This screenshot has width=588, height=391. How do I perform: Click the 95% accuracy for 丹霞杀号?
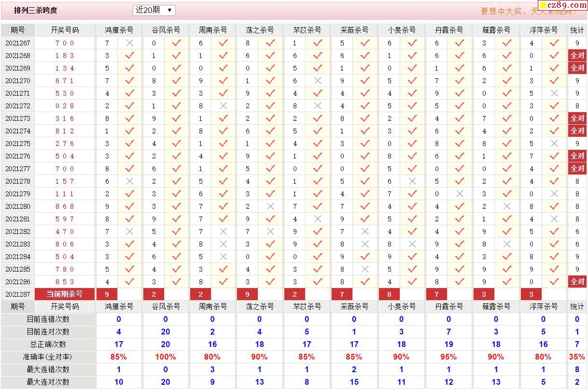pos(448,357)
